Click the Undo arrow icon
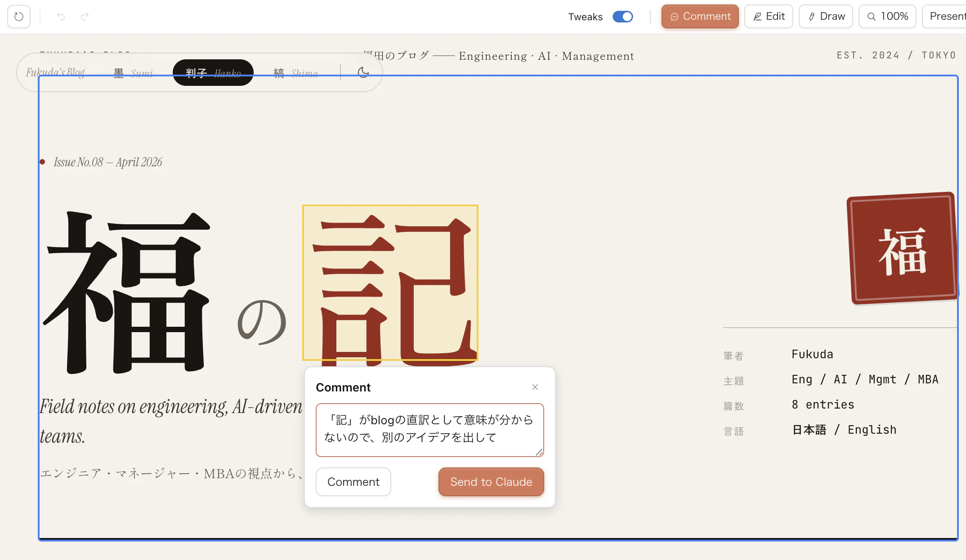The height and width of the screenshot is (560, 966). 61,16
